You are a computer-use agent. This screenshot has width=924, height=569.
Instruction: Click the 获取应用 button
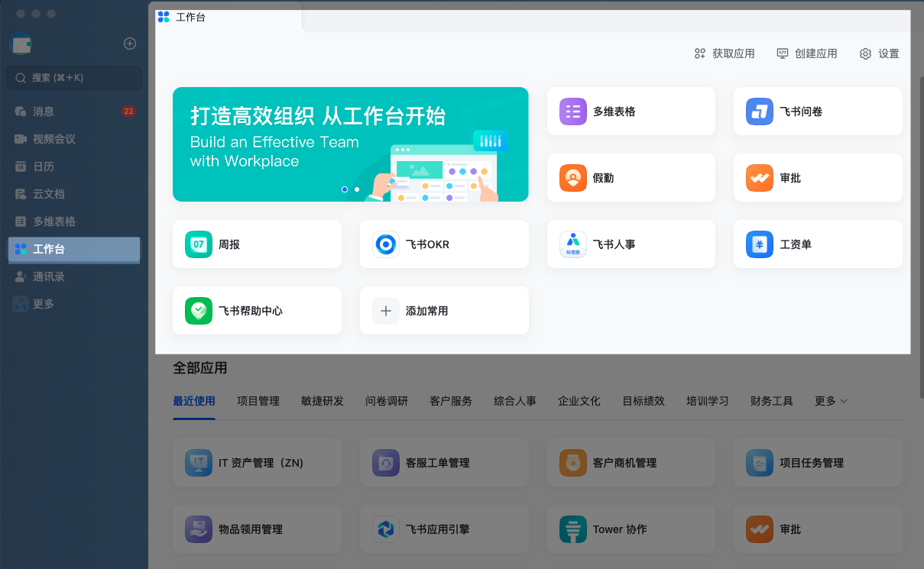724,53
